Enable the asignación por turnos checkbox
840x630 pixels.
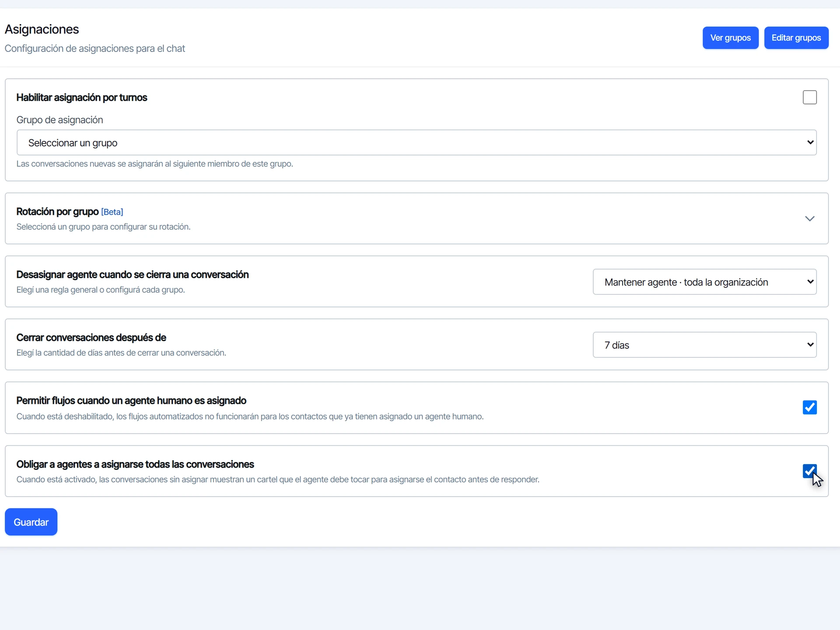coord(809,97)
